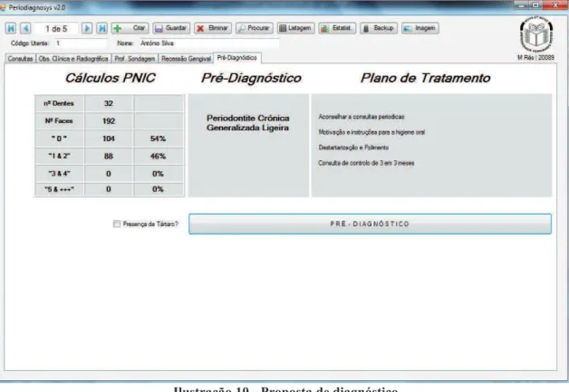Go to previous record arrow icon
Viewport: 569px width, 392px height.
click(25, 28)
